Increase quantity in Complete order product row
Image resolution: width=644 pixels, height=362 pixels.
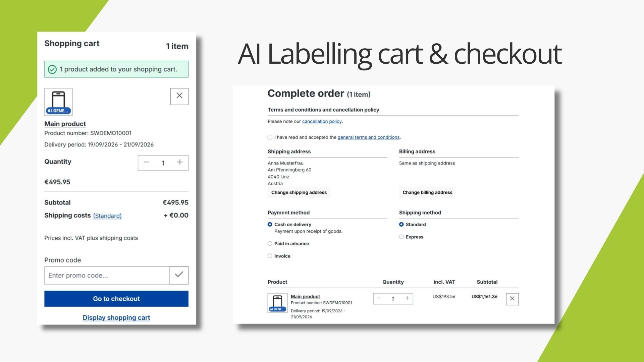click(x=407, y=298)
